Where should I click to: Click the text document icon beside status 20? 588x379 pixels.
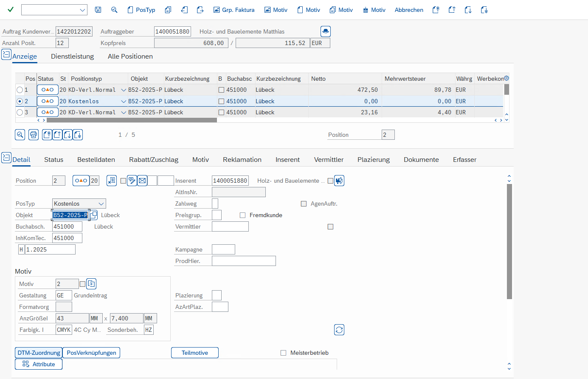pyautogui.click(x=112, y=181)
